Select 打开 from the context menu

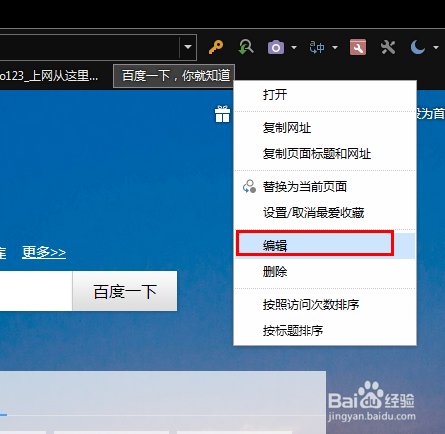coord(325,95)
